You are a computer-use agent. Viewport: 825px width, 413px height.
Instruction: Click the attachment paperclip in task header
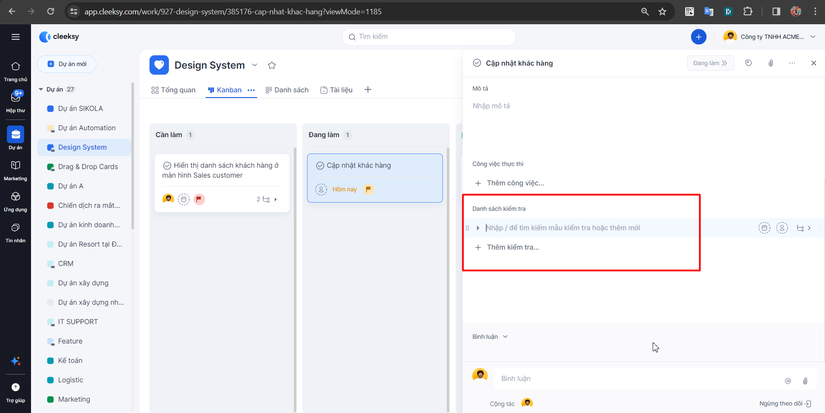click(770, 63)
